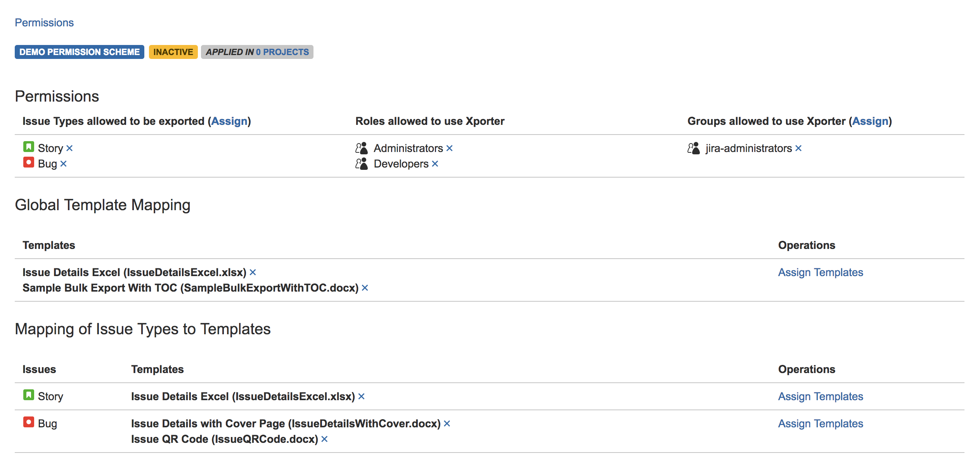Click Assign link for Issue Types
The width and height of the screenshot is (980, 463).
tap(229, 121)
